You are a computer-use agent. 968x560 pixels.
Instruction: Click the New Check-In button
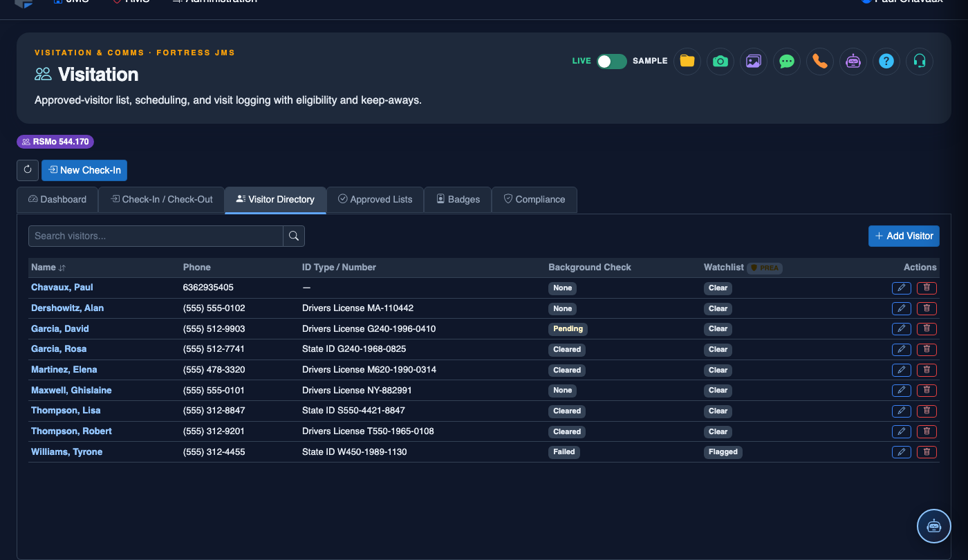84,170
